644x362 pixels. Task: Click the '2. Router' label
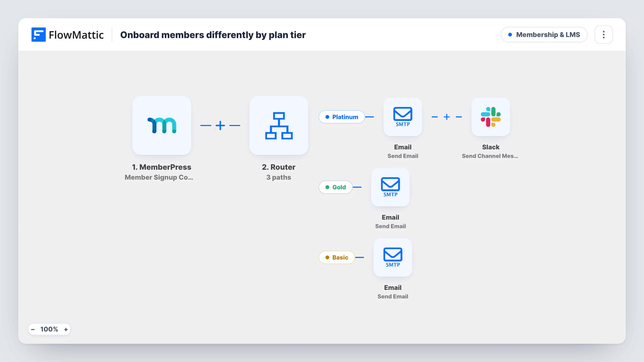pos(279,167)
